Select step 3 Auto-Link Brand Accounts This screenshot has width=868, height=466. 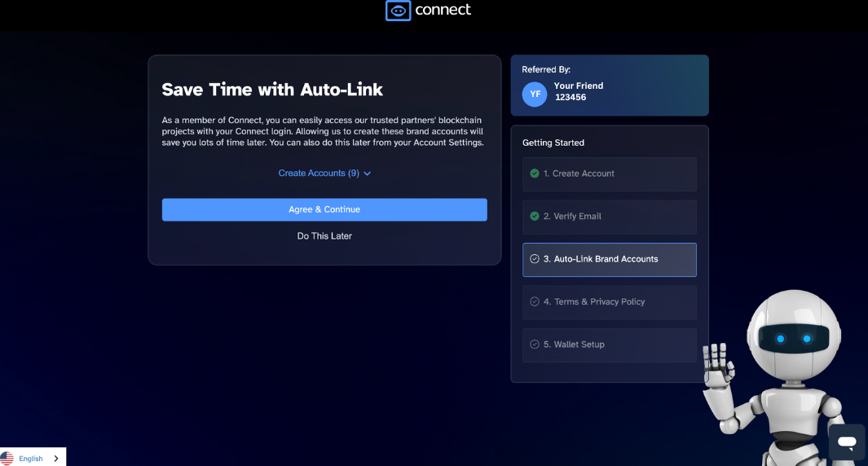tap(610, 260)
